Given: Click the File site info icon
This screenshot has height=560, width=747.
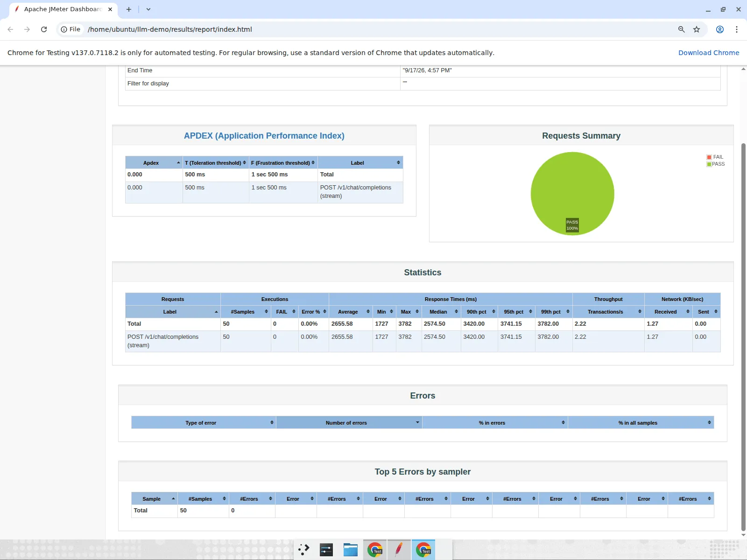Looking at the screenshot, I should [70, 29].
